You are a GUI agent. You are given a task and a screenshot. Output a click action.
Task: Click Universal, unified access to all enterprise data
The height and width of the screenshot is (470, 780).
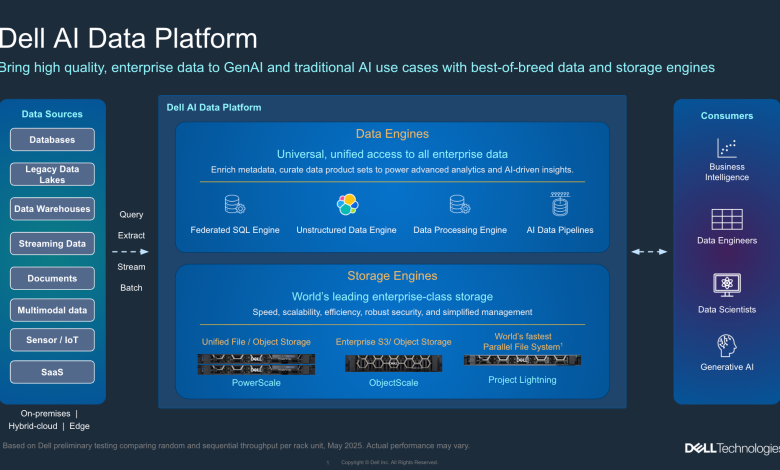coord(392,154)
